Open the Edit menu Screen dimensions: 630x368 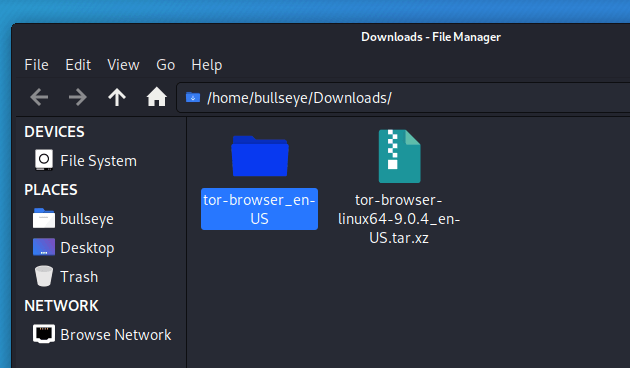[78, 65]
